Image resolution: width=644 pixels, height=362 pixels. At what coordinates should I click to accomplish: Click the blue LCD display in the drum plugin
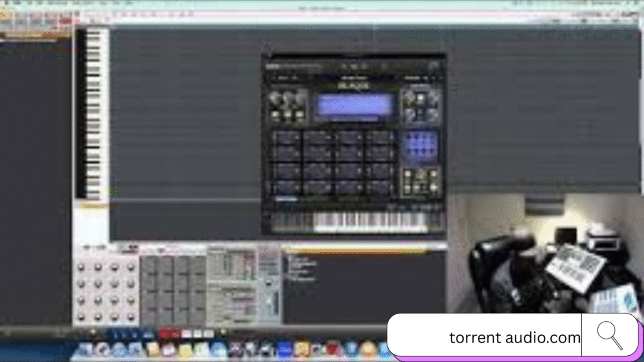point(355,105)
